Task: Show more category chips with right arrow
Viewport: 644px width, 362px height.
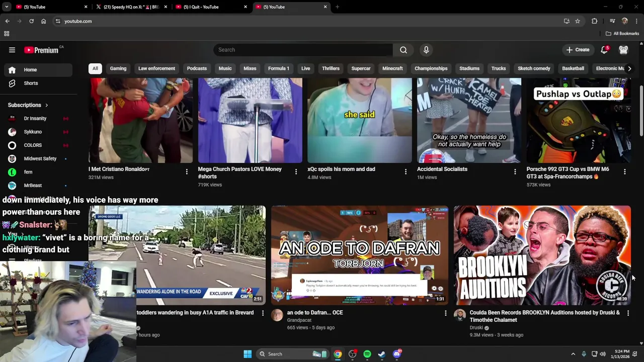Action: (629, 68)
